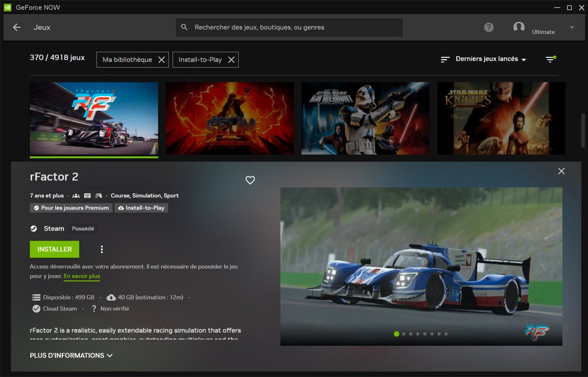Open the three-dot options menu beside INSTALLER
588x377 pixels.
[x=101, y=249]
